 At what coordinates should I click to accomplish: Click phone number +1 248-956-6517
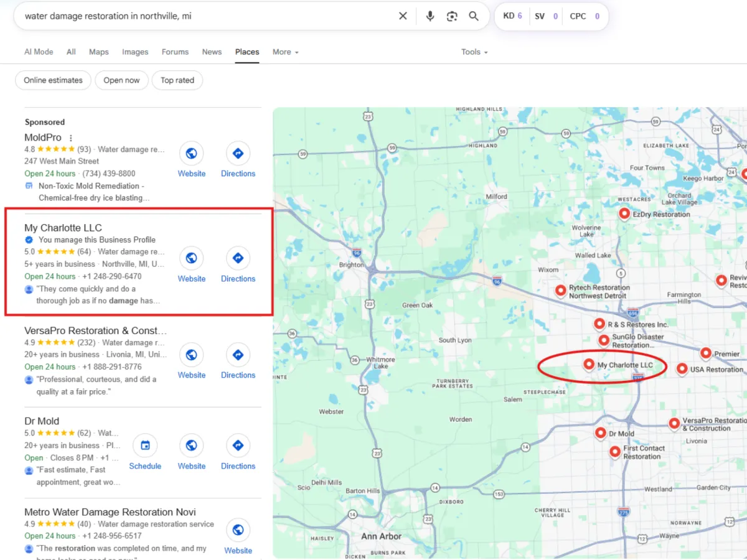click(x=112, y=536)
